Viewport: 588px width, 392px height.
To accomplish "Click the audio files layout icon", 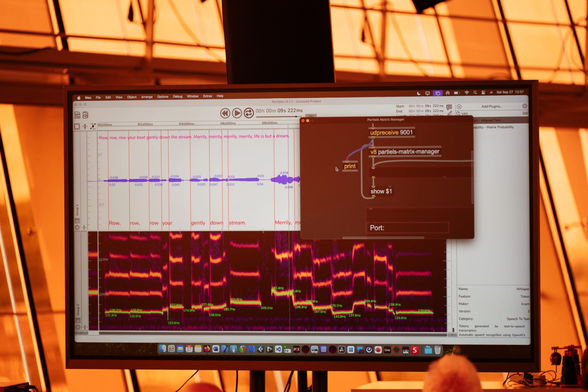I will point(77,115).
